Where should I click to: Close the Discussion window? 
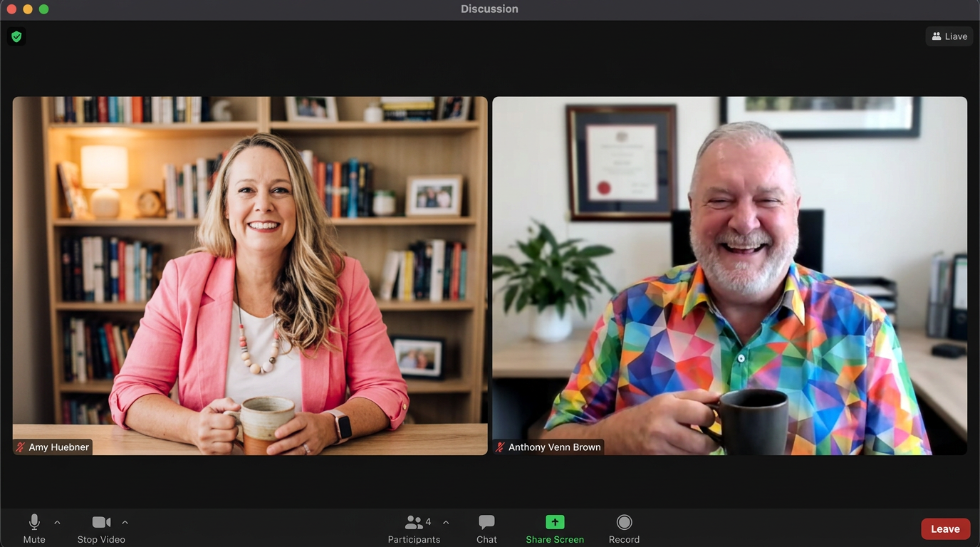pyautogui.click(x=11, y=9)
